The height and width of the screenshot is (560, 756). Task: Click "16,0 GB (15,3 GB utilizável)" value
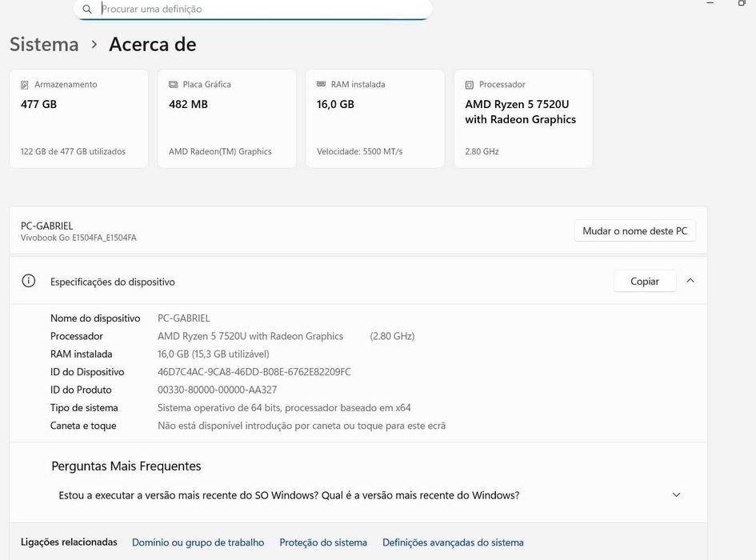(213, 354)
